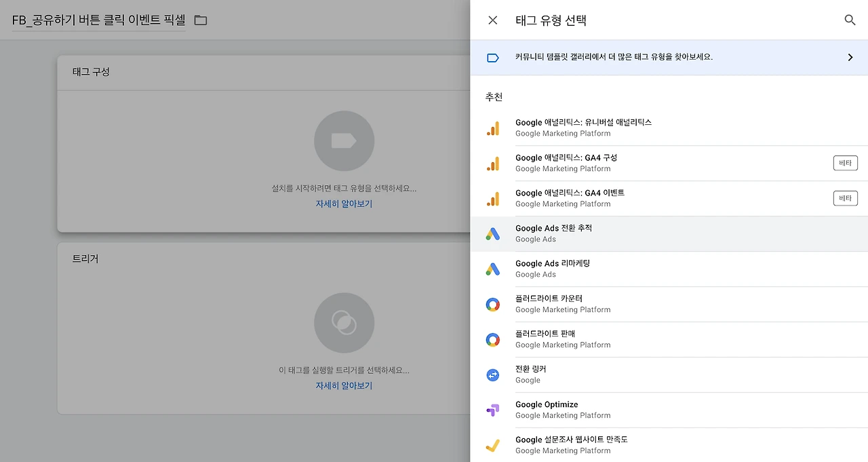Viewport: 868px width, 462px height.
Task: Select Google 애널리틱스: GA4 구성 tag type
Action: (x=669, y=163)
